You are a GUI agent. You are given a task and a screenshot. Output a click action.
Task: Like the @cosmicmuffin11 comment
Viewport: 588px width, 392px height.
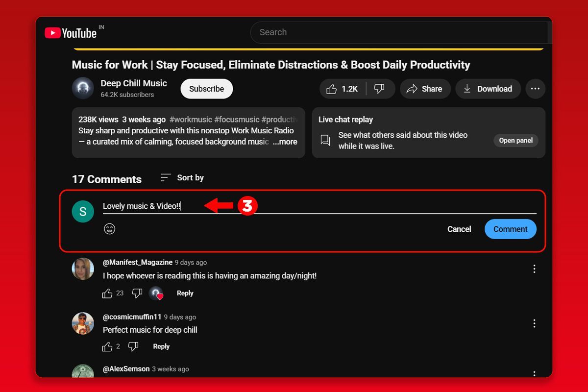(x=107, y=347)
